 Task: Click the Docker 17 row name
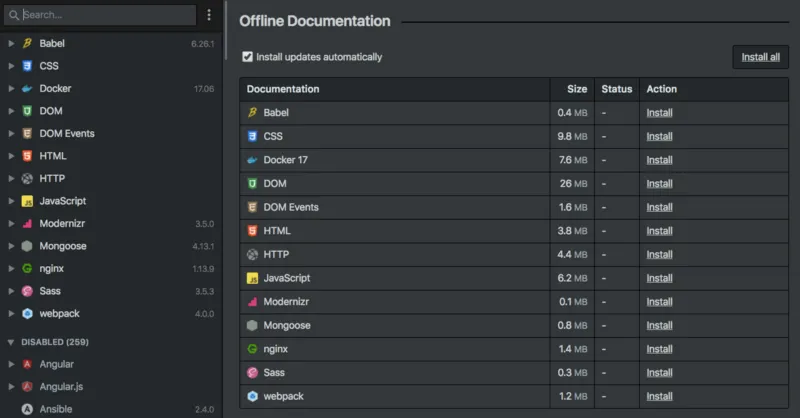[285, 160]
